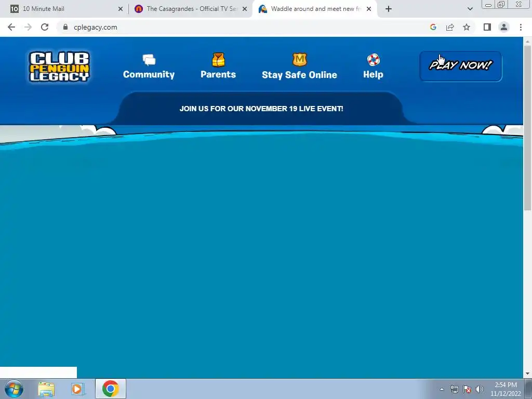Click the Stay Safe Online badge icon

tap(299, 60)
